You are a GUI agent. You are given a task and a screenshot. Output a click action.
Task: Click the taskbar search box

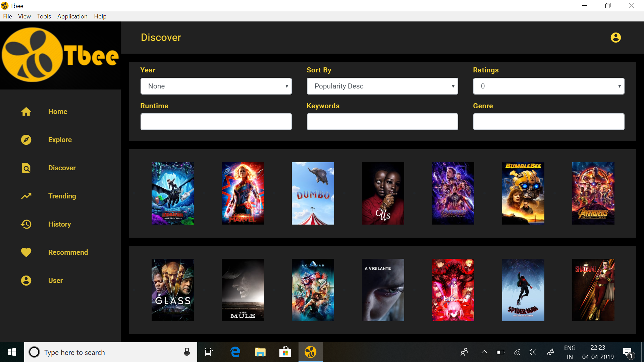tap(111, 352)
